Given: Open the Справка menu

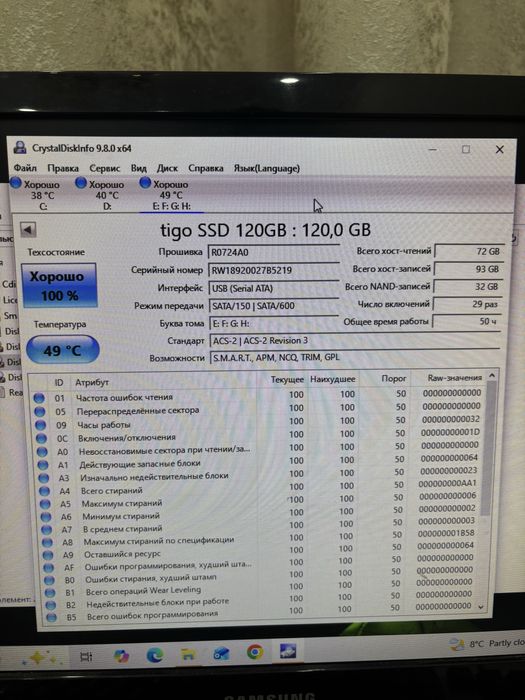Looking at the screenshot, I should [206, 168].
